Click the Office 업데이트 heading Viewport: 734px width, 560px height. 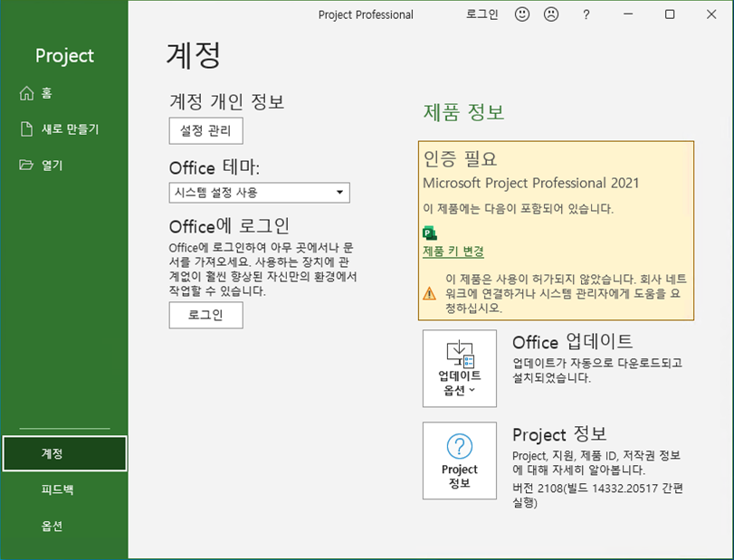[573, 342]
